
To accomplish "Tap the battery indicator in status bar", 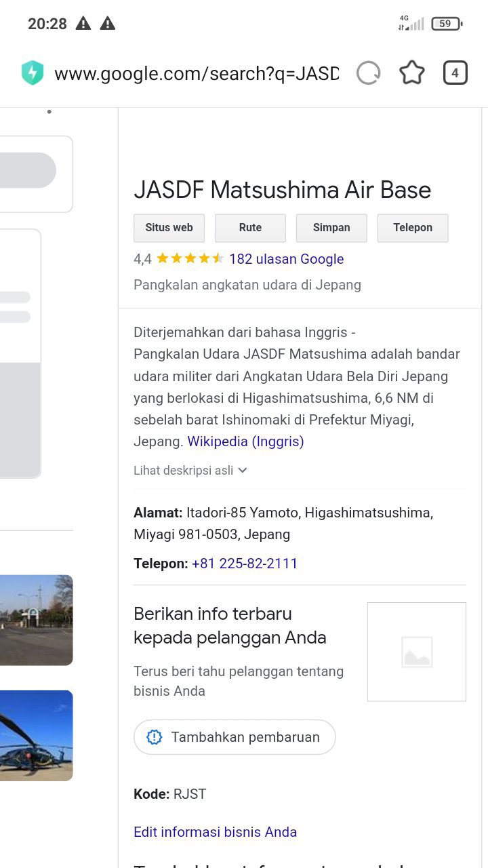I will click(x=446, y=24).
